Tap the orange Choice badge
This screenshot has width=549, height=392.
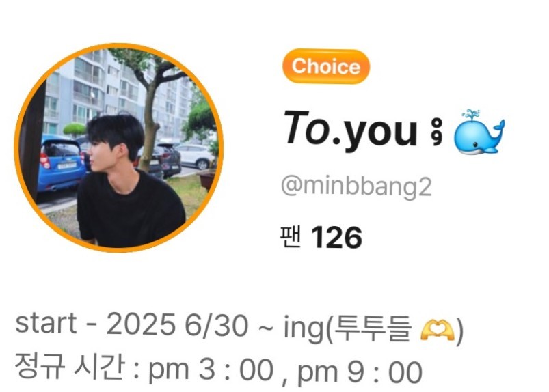pyautogui.click(x=326, y=66)
